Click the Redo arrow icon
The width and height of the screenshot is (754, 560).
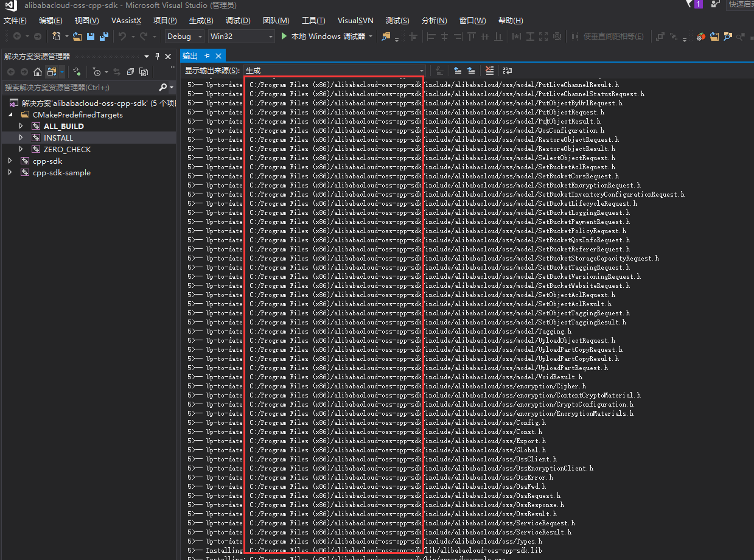[x=144, y=37]
